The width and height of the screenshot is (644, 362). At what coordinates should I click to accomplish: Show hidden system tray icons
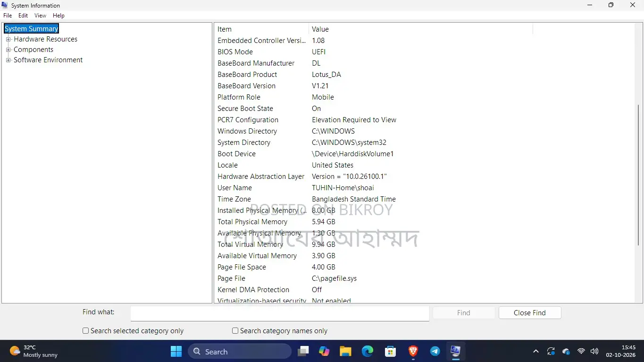click(536, 352)
